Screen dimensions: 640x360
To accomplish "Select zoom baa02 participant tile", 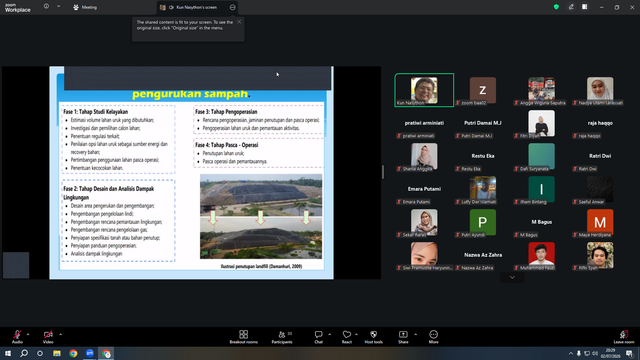I will click(x=483, y=90).
